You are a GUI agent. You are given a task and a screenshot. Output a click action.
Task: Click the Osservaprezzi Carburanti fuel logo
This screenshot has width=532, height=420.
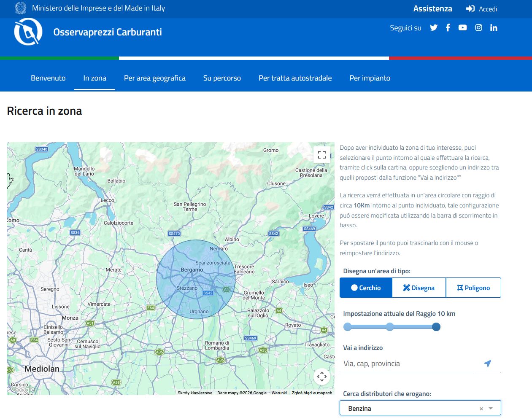(x=28, y=32)
